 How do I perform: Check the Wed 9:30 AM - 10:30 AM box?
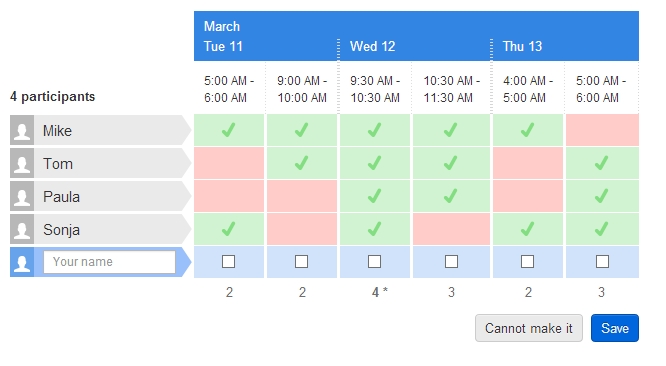tap(374, 262)
